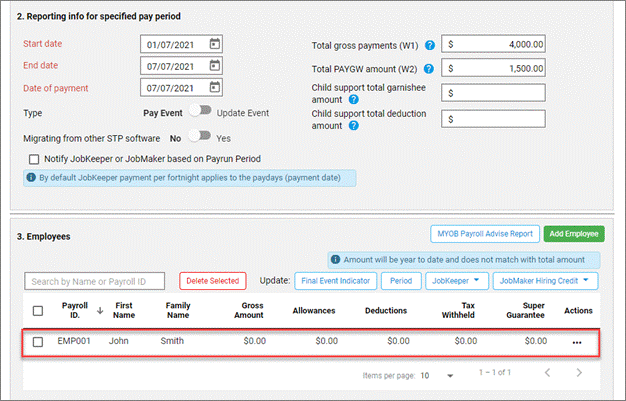Click the First Name column header
The image size is (626, 401).
124,310
